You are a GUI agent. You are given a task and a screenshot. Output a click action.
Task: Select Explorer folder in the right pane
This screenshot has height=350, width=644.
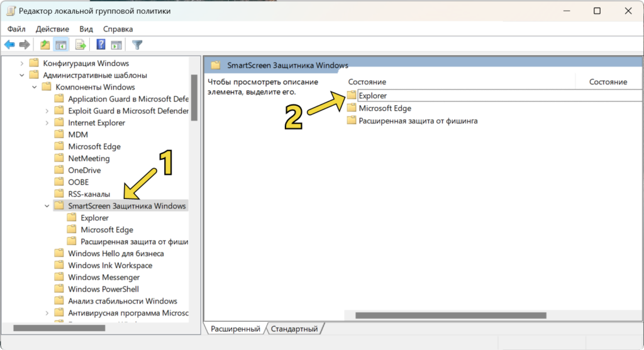(372, 96)
